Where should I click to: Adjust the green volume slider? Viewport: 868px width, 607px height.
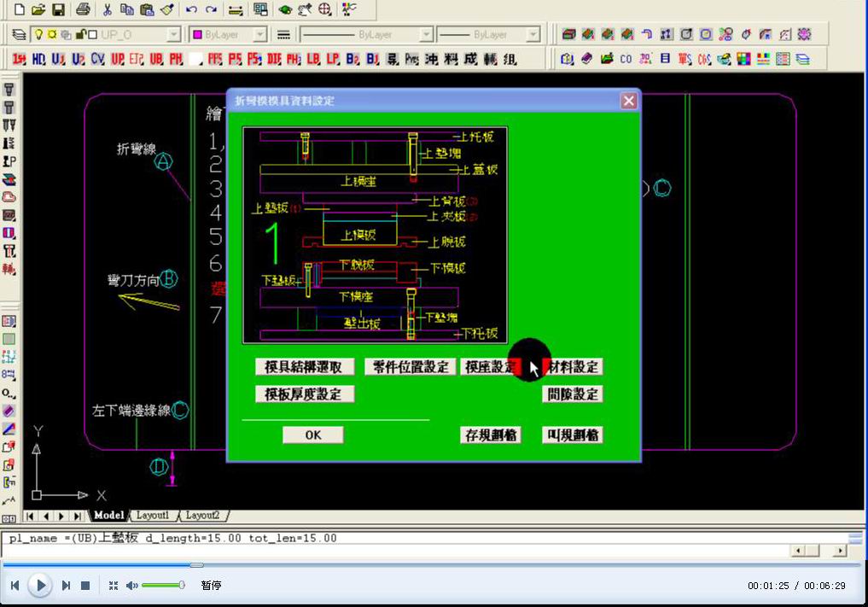coord(163,585)
